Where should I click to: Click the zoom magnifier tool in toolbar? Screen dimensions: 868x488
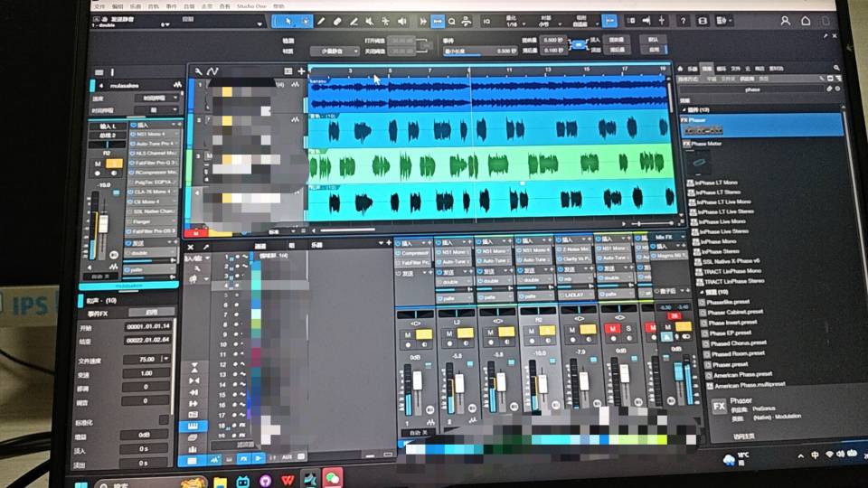pyautogui.click(x=452, y=22)
